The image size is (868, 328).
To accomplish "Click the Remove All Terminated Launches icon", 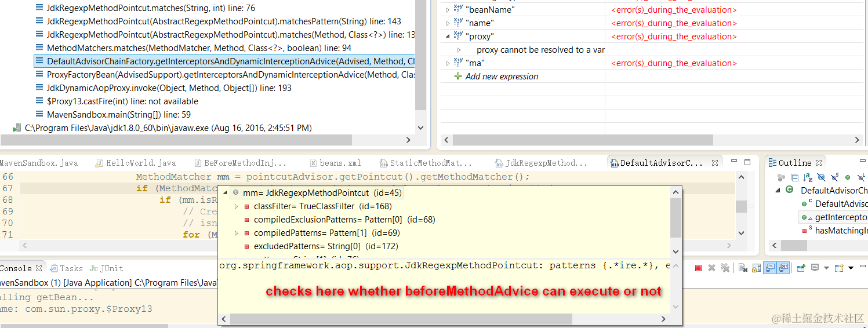I will tap(725, 268).
